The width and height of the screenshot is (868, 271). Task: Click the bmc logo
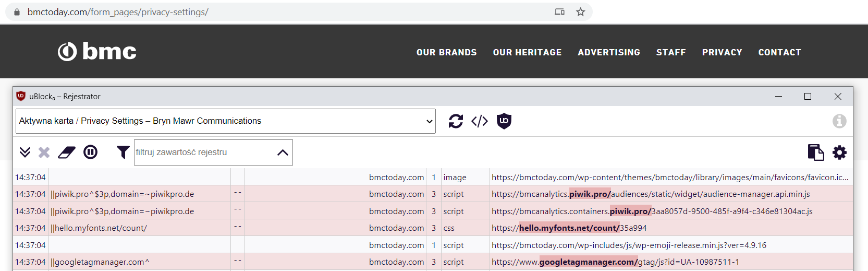pyautogui.click(x=97, y=51)
